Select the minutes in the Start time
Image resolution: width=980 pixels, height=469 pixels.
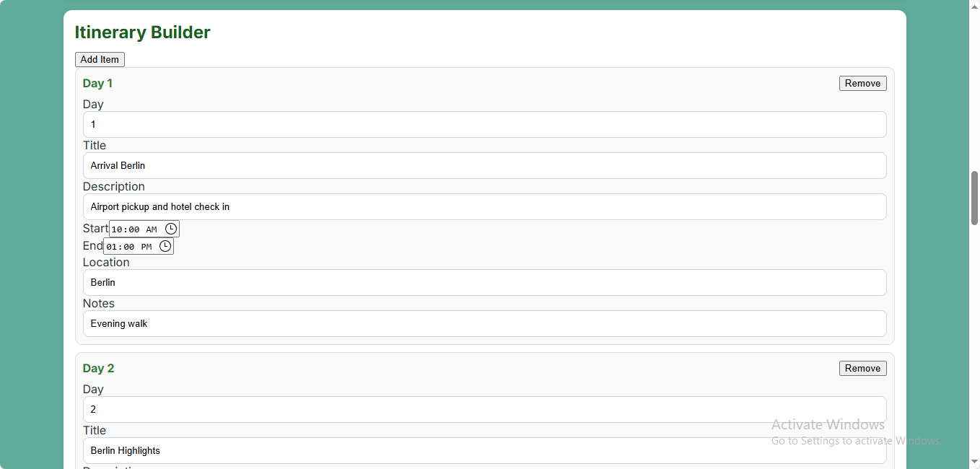click(x=134, y=229)
